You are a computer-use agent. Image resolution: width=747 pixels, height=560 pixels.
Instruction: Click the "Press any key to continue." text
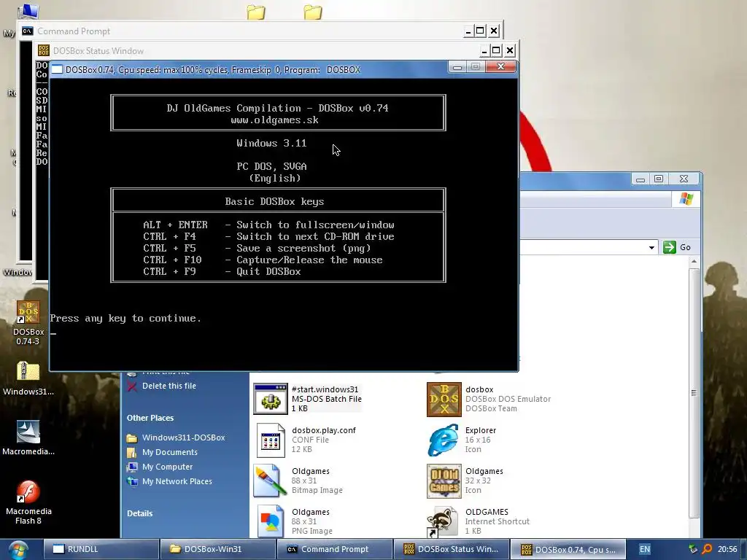tap(125, 318)
